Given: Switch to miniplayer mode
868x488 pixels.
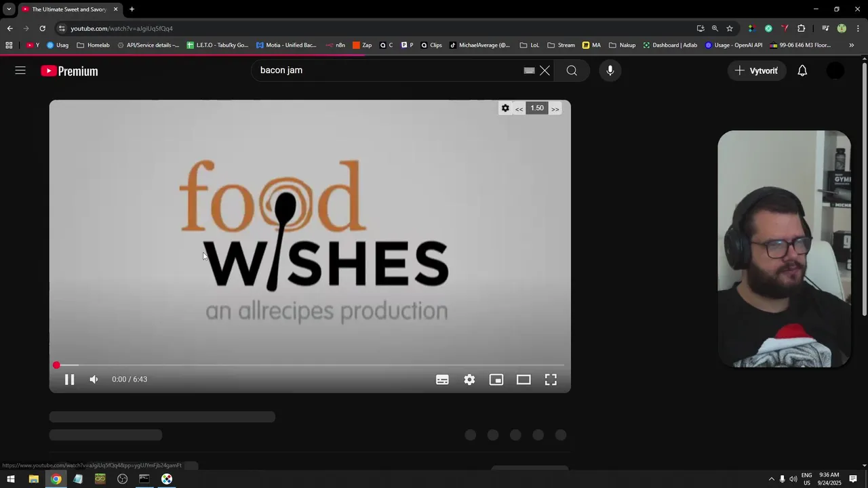Looking at the screenshot, I should (496, 380).
